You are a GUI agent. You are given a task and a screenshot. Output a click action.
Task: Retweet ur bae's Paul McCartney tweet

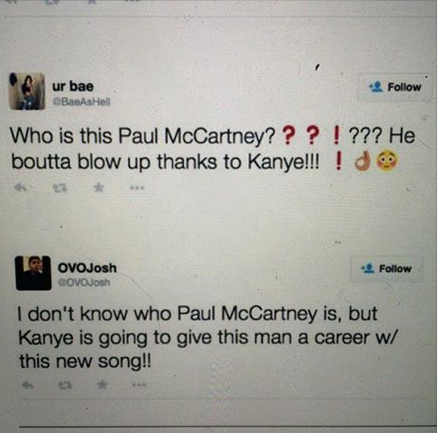[60, 188]
